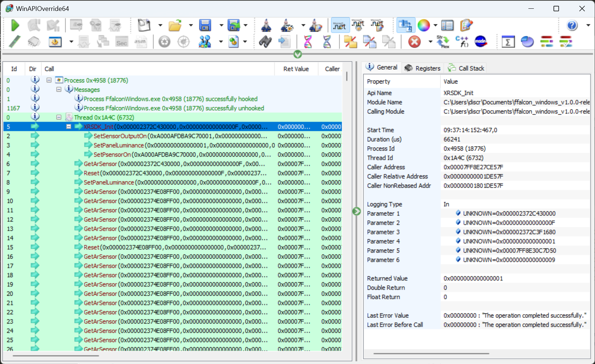Switch to the General tab
The image size is (595, 364).
(382, 68)
